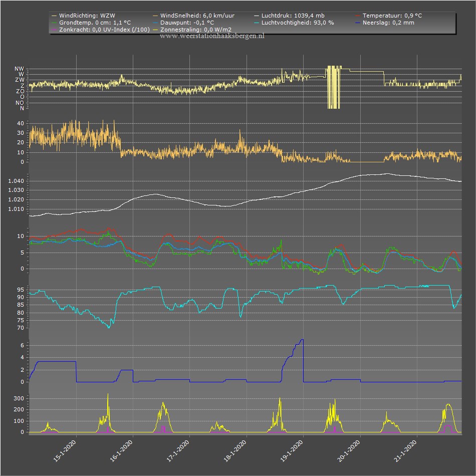
Task: Click the NW wind direction axis label
Action: [19, 69]
